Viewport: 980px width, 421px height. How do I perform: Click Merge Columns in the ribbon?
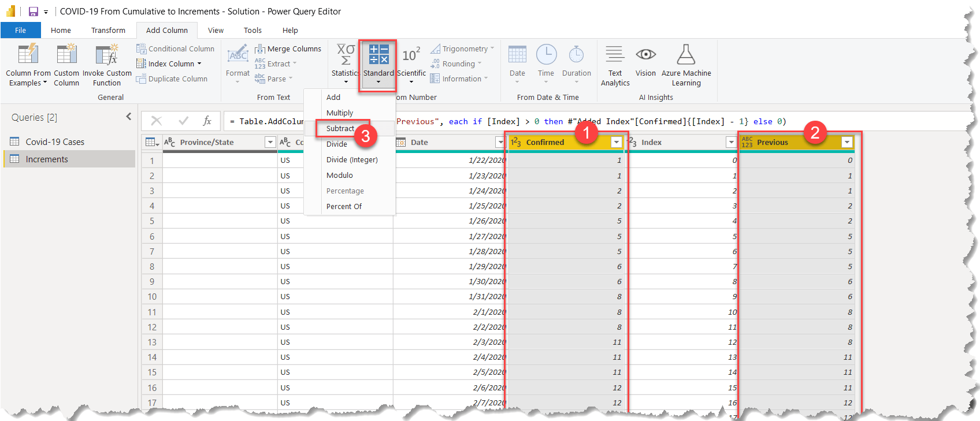click(288, 49)
